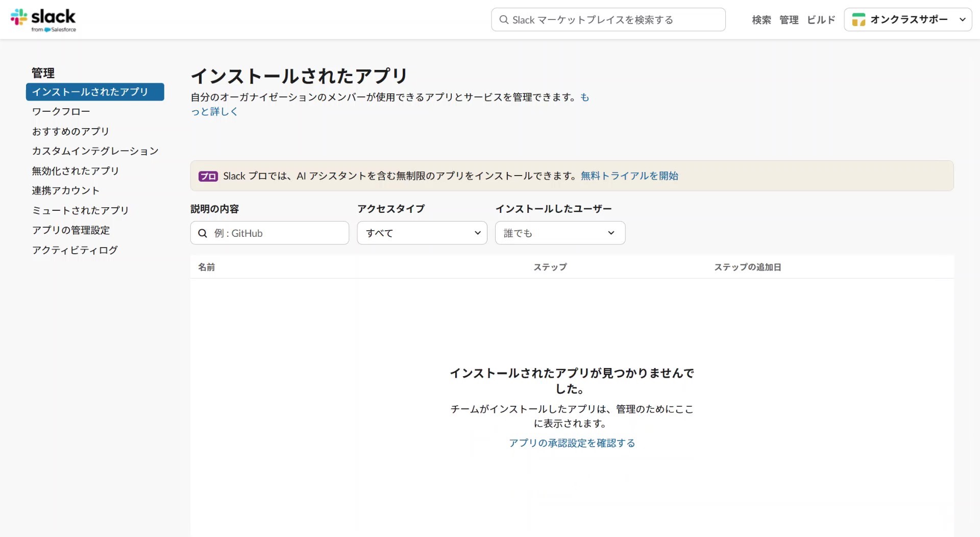Image resolution: width=980 pixels, height=537 pixels.
Task: Click 検索 in the top navigation
Action: (x=761, y=20)
